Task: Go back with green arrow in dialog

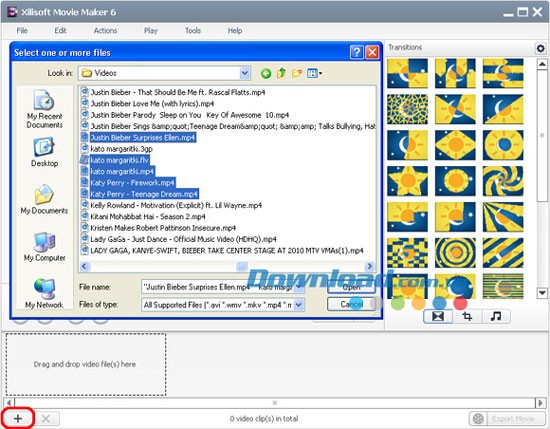Action: coord(266,73)
